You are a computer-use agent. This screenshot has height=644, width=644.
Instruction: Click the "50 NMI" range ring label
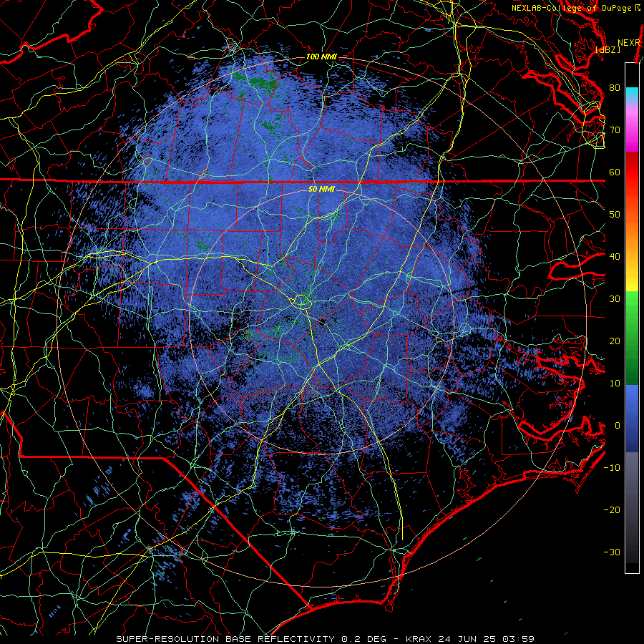pos(321,190)
